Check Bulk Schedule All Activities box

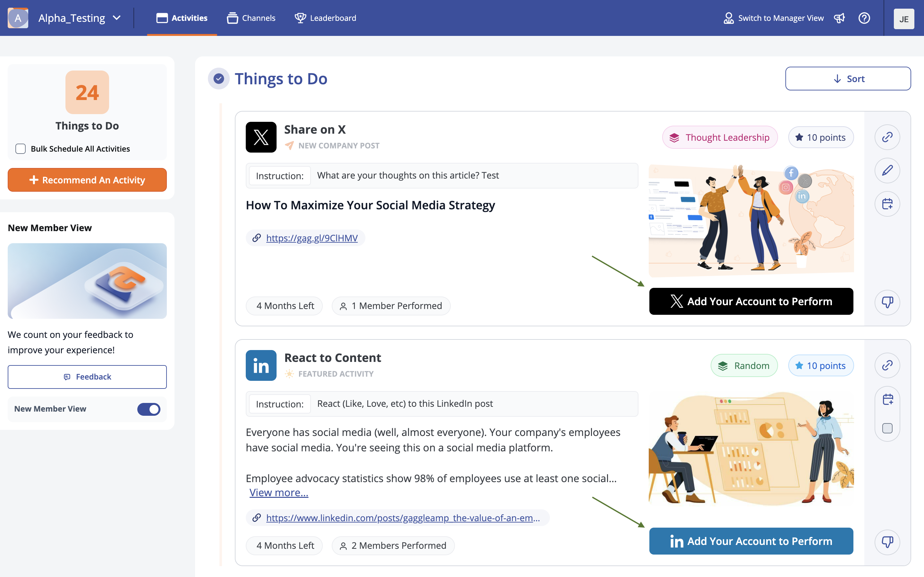pyautogui.click(x=21, y=149)
